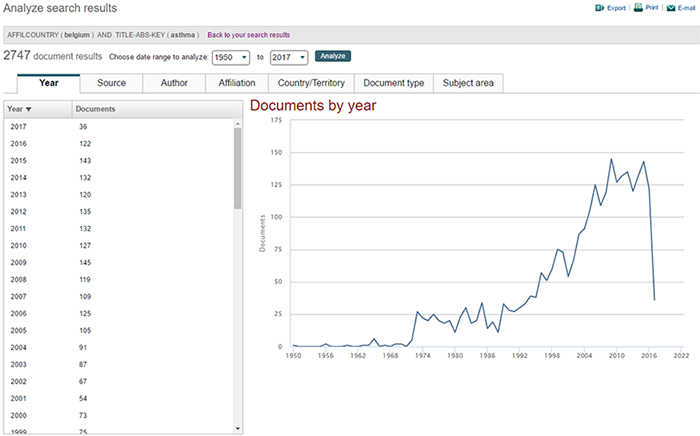Click the Year column sort arrow
Viewport: 700px width, 436px height.
(x=28, y=108)
